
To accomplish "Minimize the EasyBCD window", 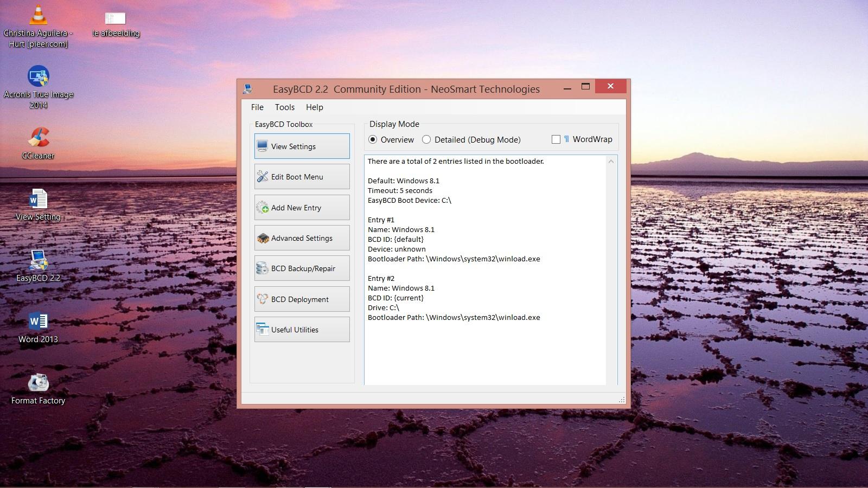I will 567,87.
